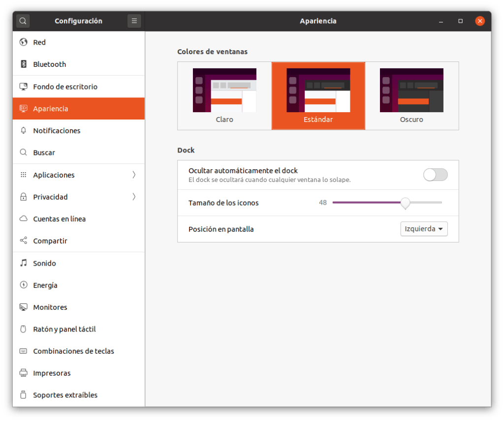Click the Sonido music note icon

pos(23,263)
